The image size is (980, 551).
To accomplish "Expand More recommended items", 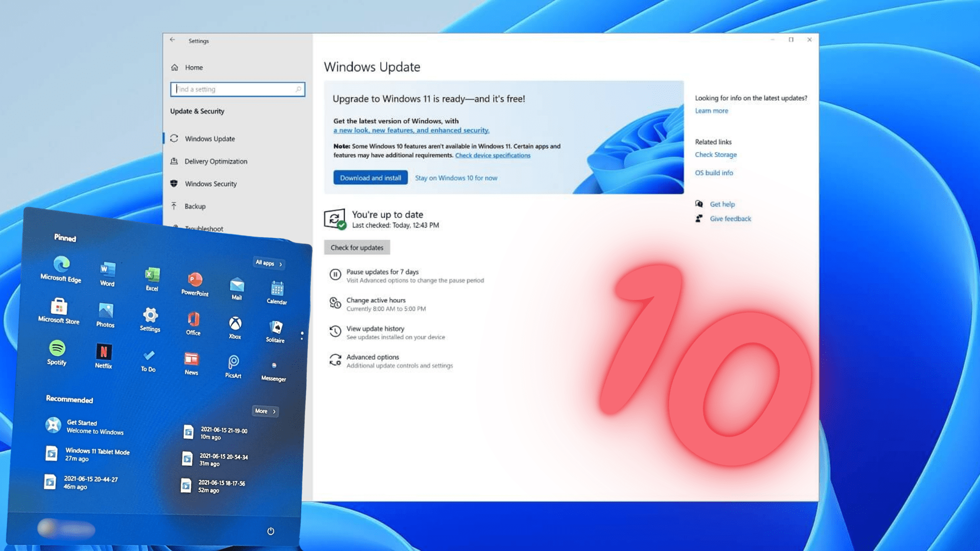I will (264, 411).
